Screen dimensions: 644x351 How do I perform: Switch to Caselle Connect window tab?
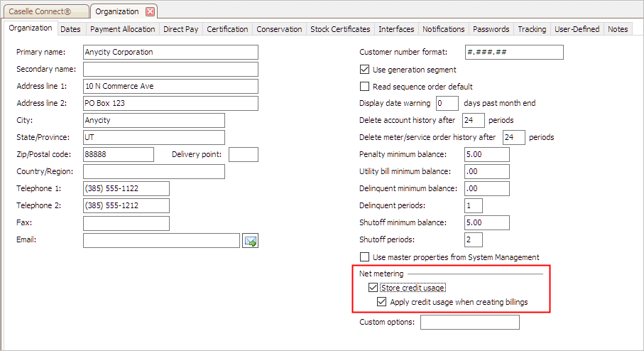point(45,11)
